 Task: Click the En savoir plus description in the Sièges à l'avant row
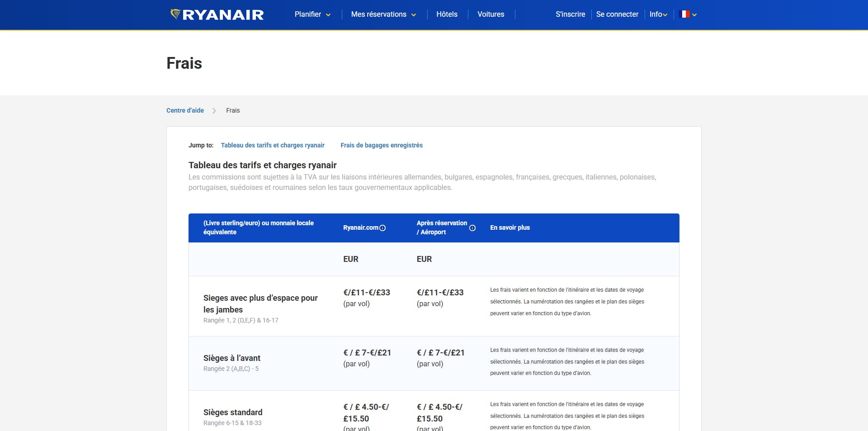[567, 361]
